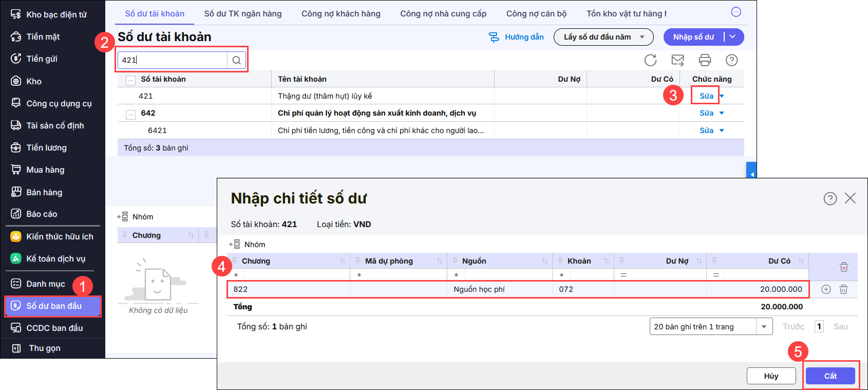Click the print icon in the toolbar
The width and height of the screenshot is (868, 390).
[x=705, y=60]
